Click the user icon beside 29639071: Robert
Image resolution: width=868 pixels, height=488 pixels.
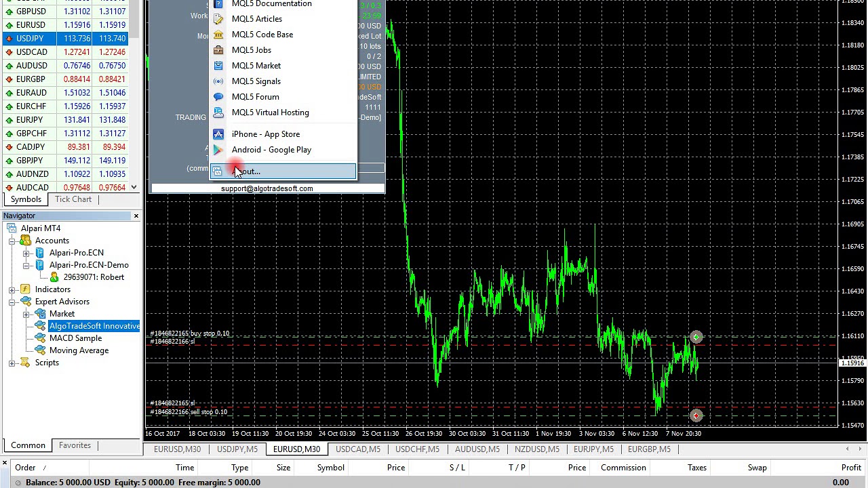tap(54, 277)
